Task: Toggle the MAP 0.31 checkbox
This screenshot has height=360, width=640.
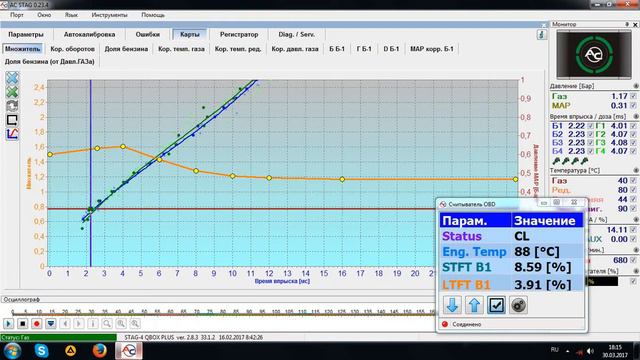Action: (x=633, y=105)
